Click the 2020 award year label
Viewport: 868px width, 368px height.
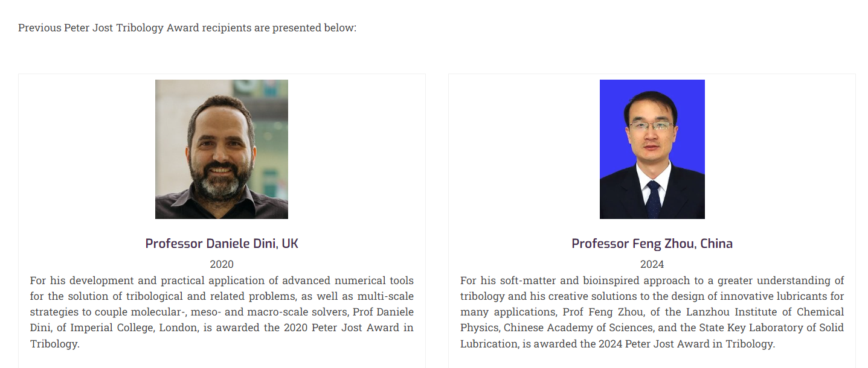[x=222, y=264]
